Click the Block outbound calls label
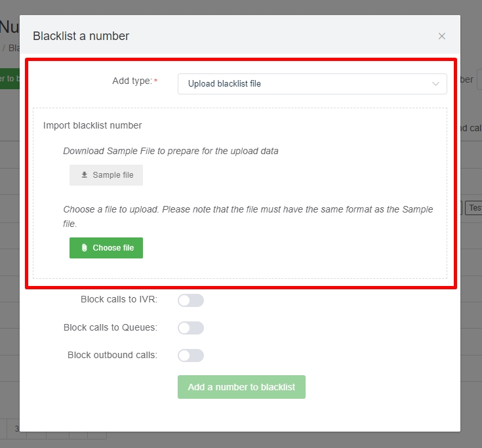482x448 pixels. pos(112,355)
